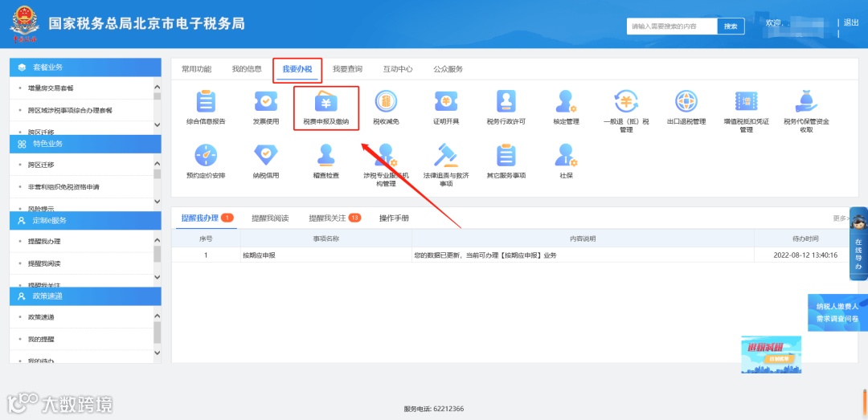The image size is (868, 420).
Task: Open 提醒我办理 sidebar link
Action: pyautogui.click(x=44, y=241)
